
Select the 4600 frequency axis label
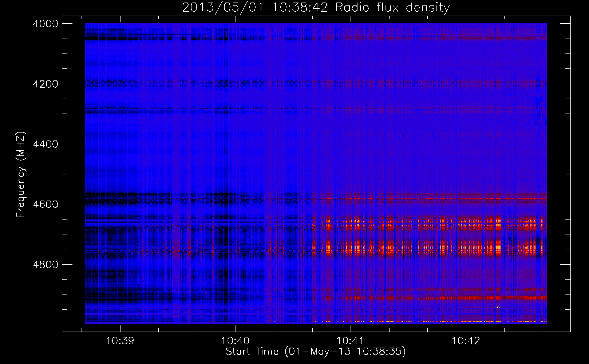point(46,204)
